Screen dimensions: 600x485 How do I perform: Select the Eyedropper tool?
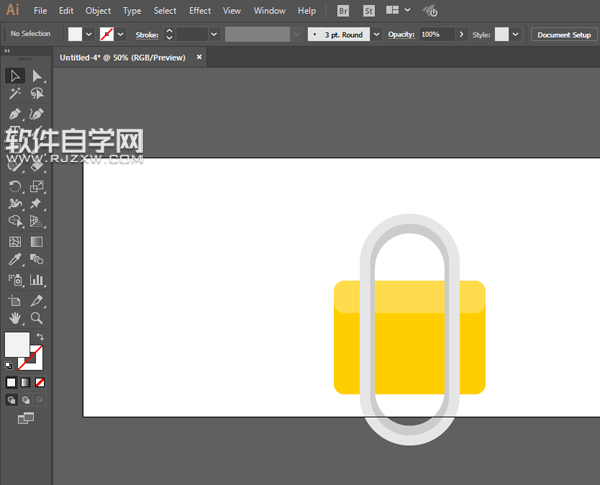[15, 259]
